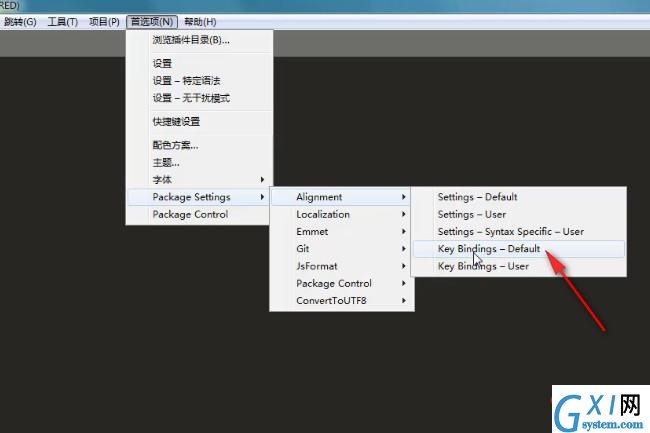
Task: Choose 主题... option
Action: [199, 162]
